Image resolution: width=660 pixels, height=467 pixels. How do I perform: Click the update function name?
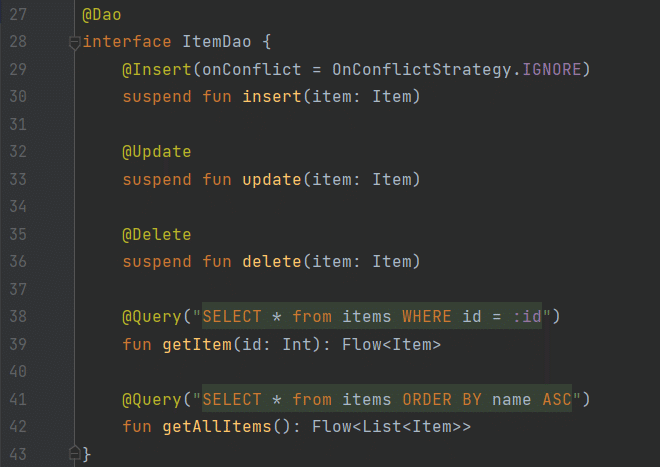click(x=271, y=180)
